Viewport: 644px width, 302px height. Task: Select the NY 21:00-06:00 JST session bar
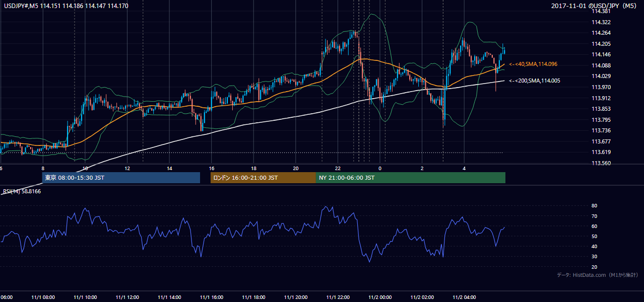411,178
